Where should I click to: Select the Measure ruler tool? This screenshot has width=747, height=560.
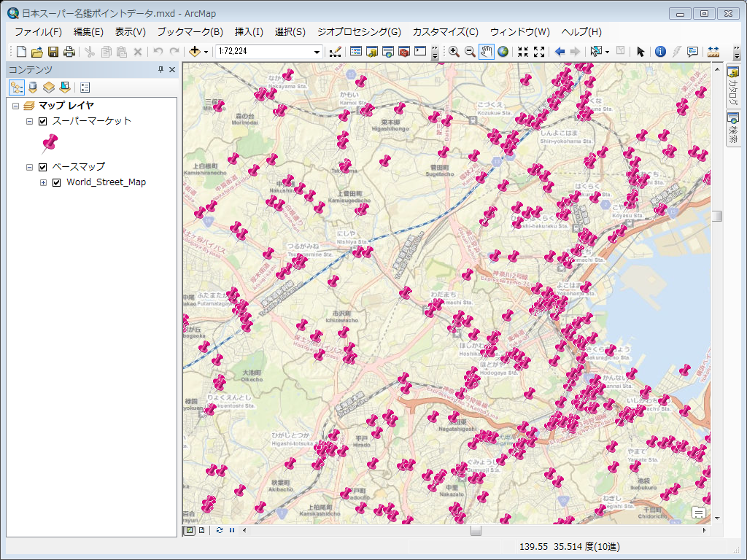click(x=713, y=52)
